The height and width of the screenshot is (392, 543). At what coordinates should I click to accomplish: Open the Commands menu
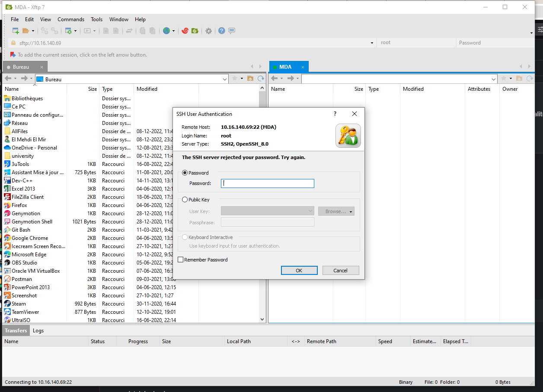(x=71, y=19)
